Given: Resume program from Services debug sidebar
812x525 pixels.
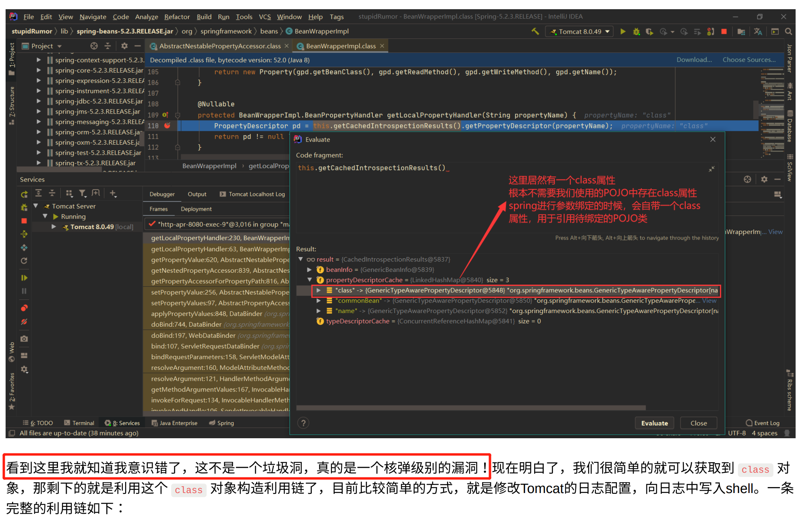Looking at the screenshot, I should tap(24, 278).
